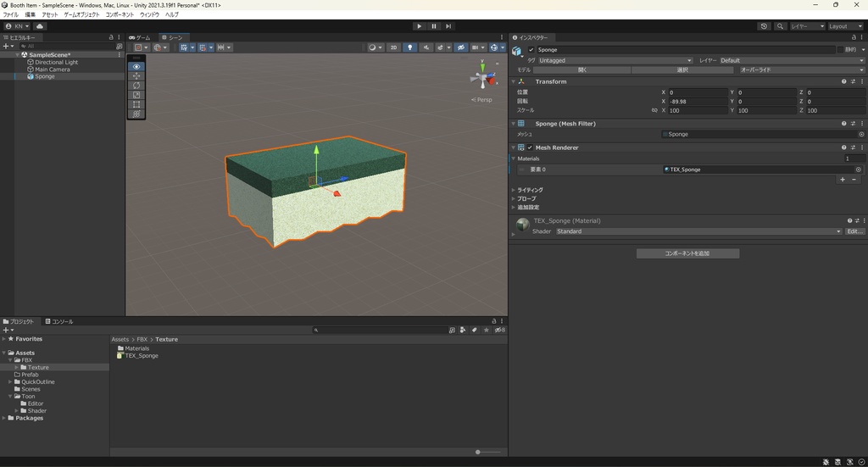Select the Move tool in scene overlay
Image resolution: width=868 pixels, height=467 pixels.
tap(136, 76)
